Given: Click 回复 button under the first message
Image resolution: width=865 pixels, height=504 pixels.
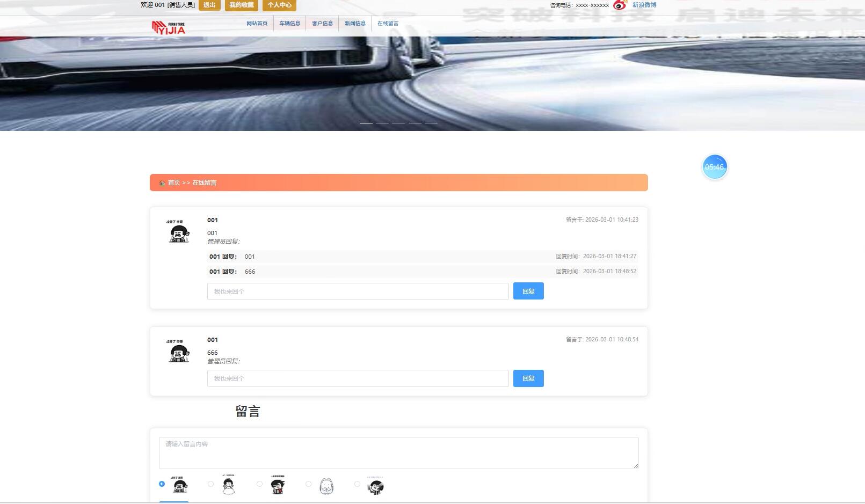Looking at the screenshot, I should (x=528, y=291).
